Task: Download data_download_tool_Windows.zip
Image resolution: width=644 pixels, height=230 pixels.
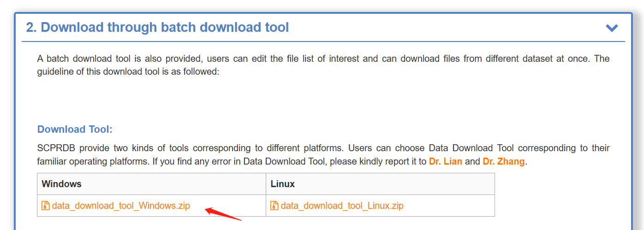Action: (x=120, y=206)
